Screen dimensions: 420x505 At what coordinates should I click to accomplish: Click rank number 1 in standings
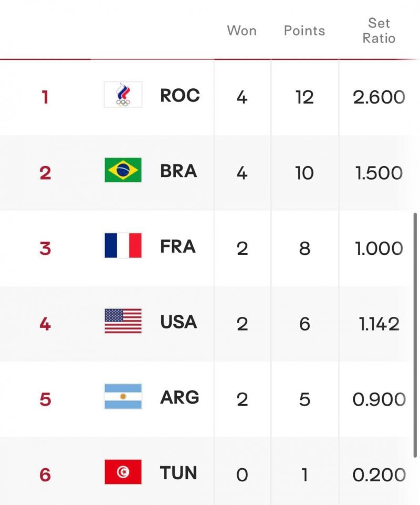click(x=45, y=97)
